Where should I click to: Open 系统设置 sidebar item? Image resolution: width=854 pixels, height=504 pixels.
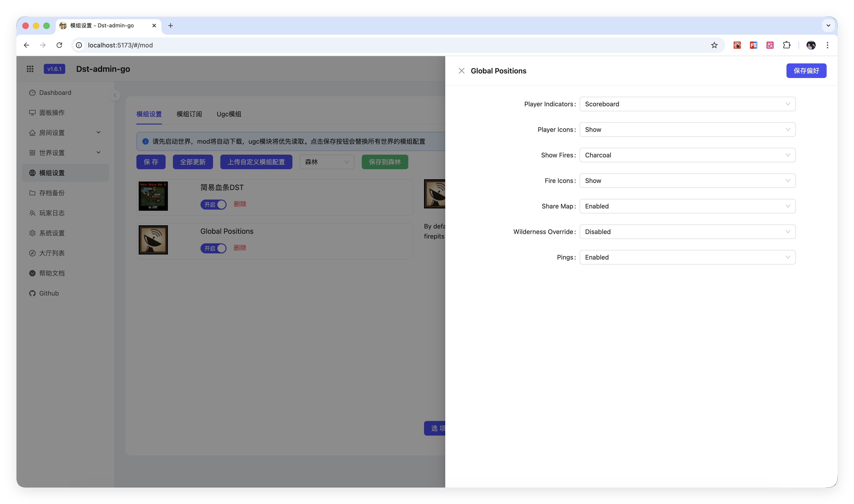click(65, 233)
